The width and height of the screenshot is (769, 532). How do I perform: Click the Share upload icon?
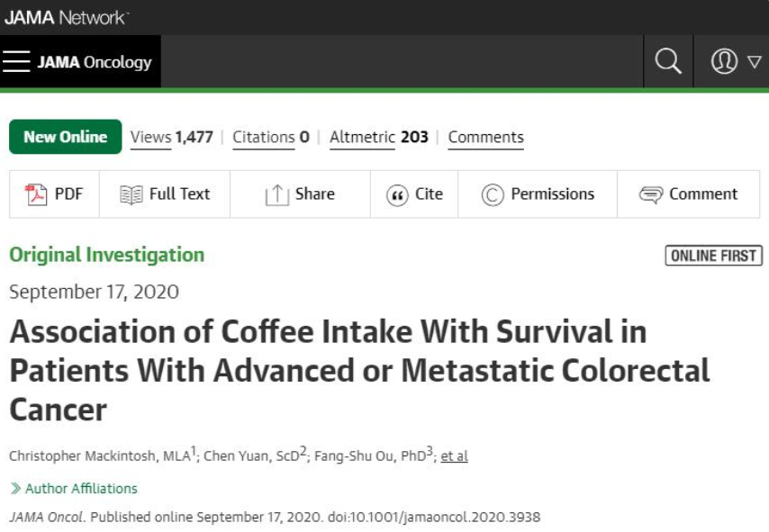coord(276,194)
